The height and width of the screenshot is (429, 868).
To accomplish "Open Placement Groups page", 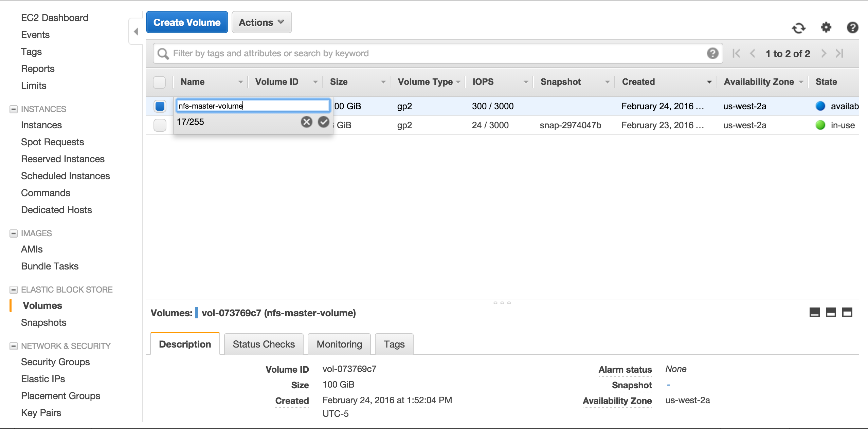I will click(x=61, y=396).
